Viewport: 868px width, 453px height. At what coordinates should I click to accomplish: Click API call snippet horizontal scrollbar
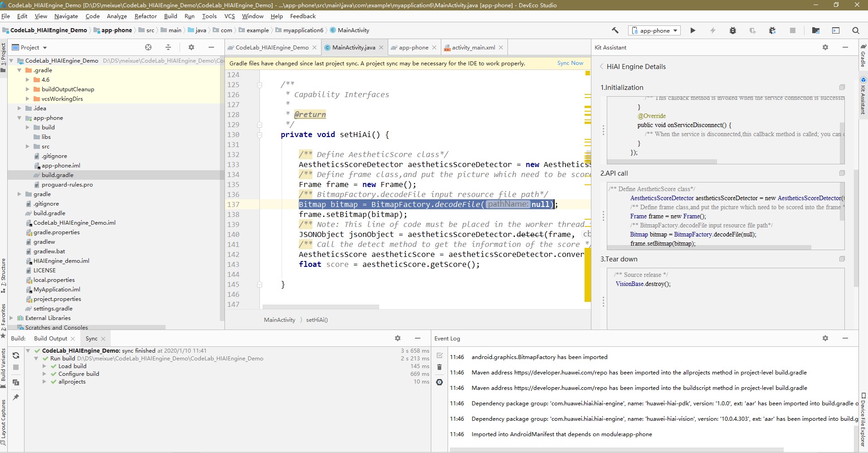coord(709,247)
